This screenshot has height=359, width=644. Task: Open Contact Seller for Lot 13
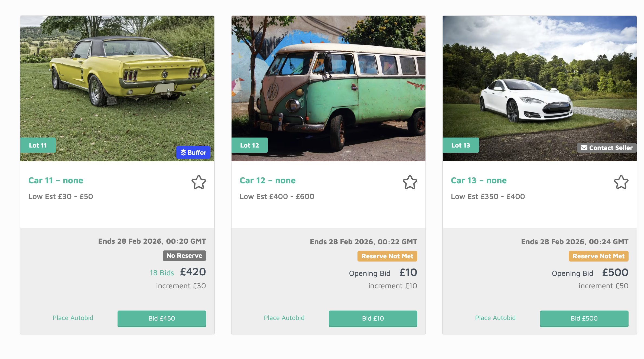tap(606, 148)
